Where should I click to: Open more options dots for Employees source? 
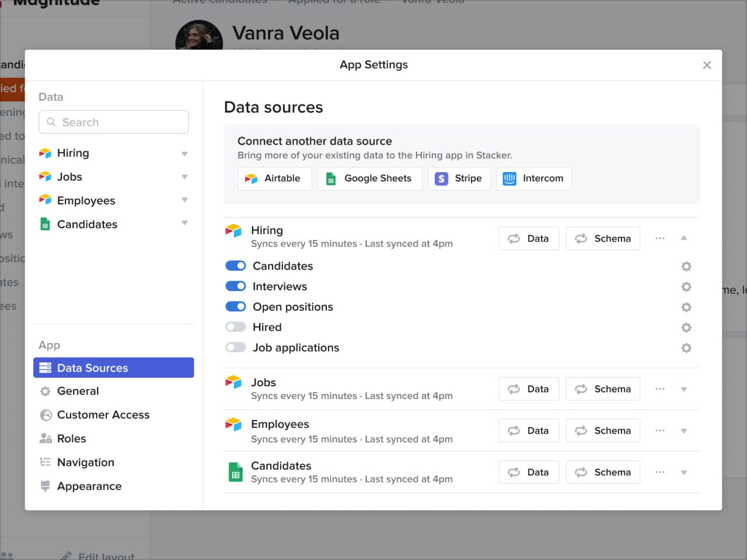pyautogui.click(x=660, y=430)
